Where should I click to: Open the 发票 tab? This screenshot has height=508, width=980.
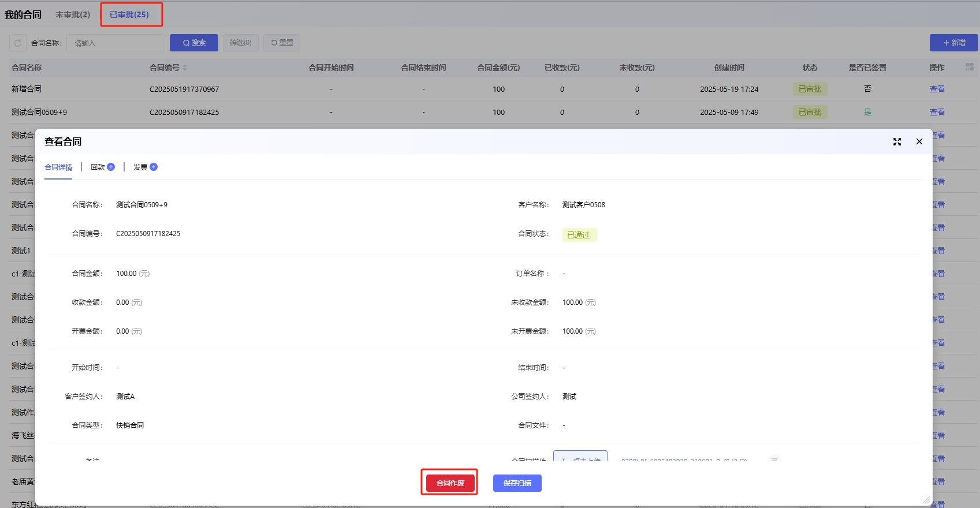point(140,167)
